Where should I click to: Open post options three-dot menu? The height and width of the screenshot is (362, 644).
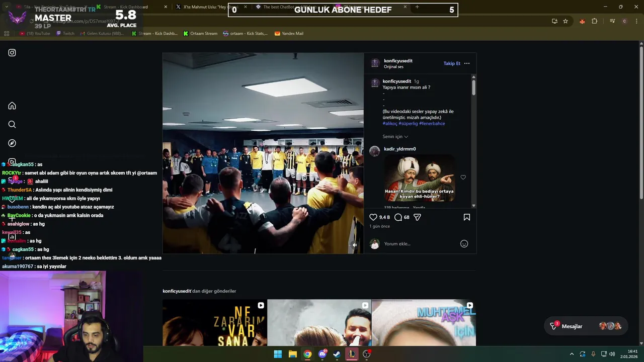pyautogui.click(x=467, y=63)
